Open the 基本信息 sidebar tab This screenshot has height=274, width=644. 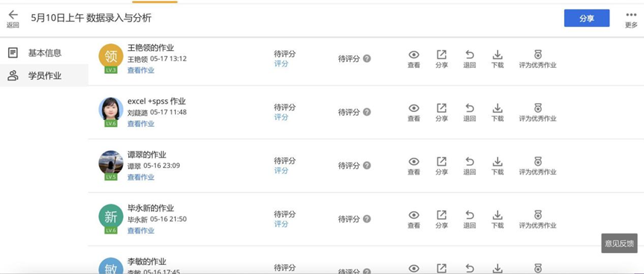click(44, 53)
